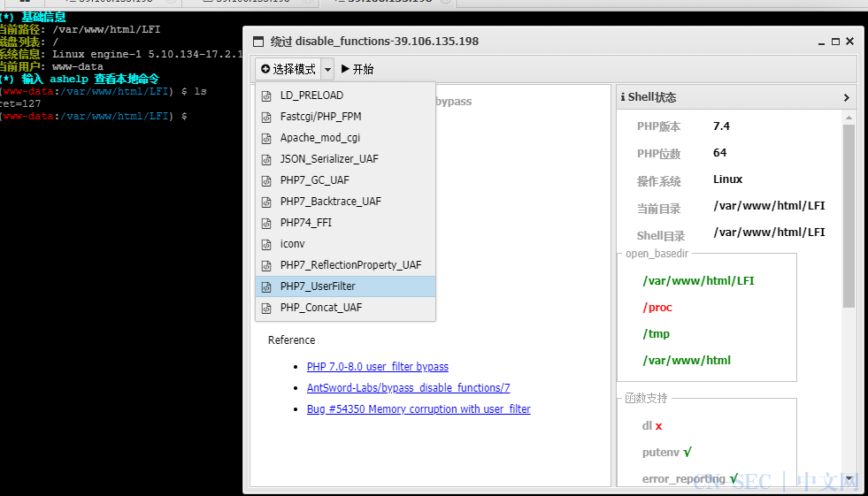
Task: Click the Reference heading text
Action: 292,340
